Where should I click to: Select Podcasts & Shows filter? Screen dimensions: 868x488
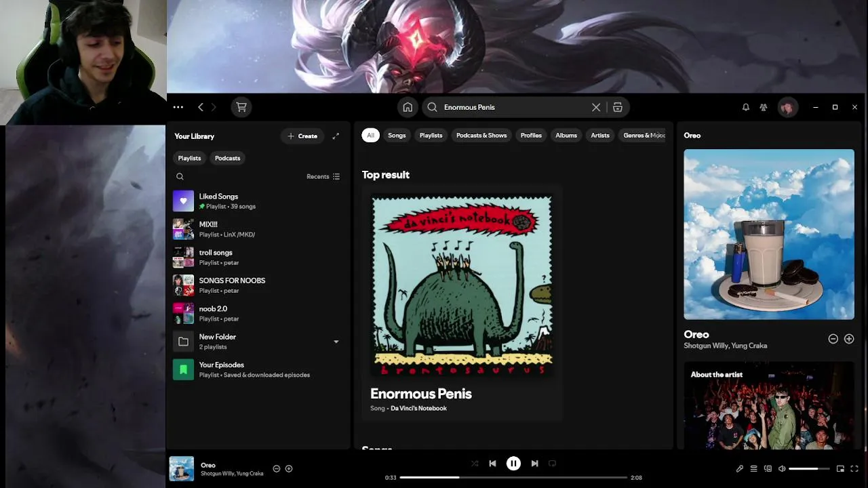click(481, 136)
